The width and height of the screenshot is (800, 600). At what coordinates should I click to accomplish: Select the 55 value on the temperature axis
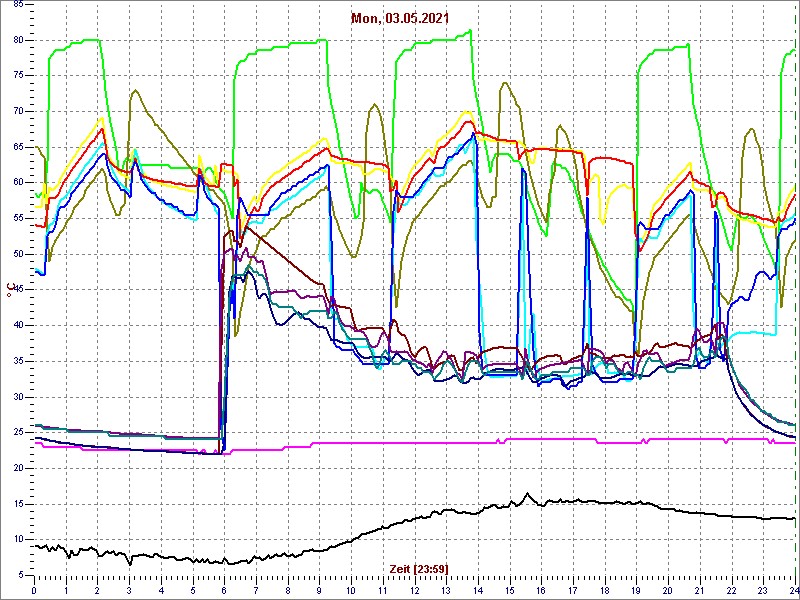click(16, 218)
